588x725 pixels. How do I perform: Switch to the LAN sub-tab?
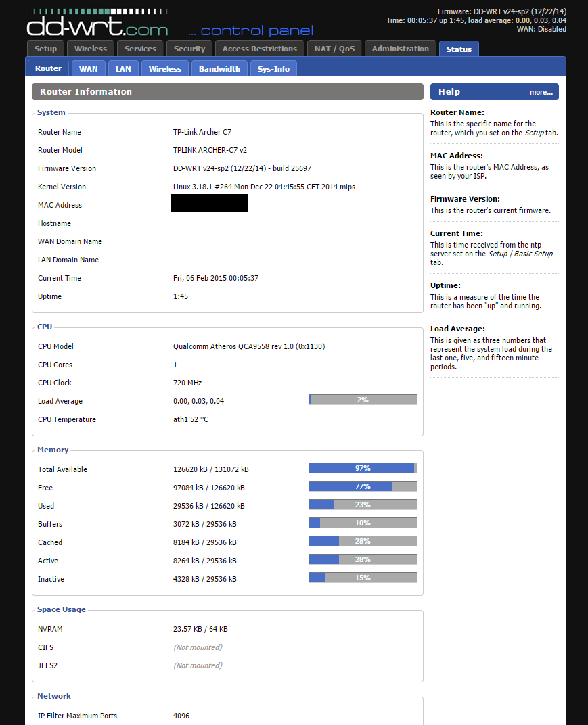pyautogui.click(x=123, y=69)
